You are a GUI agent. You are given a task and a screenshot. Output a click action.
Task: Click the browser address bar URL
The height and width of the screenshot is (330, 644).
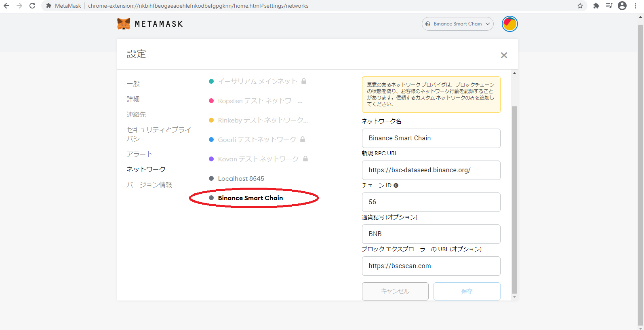[x=198, y=6]
